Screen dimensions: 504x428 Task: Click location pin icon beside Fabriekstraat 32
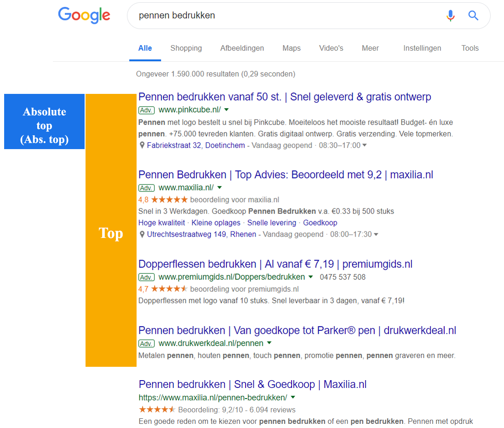pyautogui.click(x=142, y=145)
